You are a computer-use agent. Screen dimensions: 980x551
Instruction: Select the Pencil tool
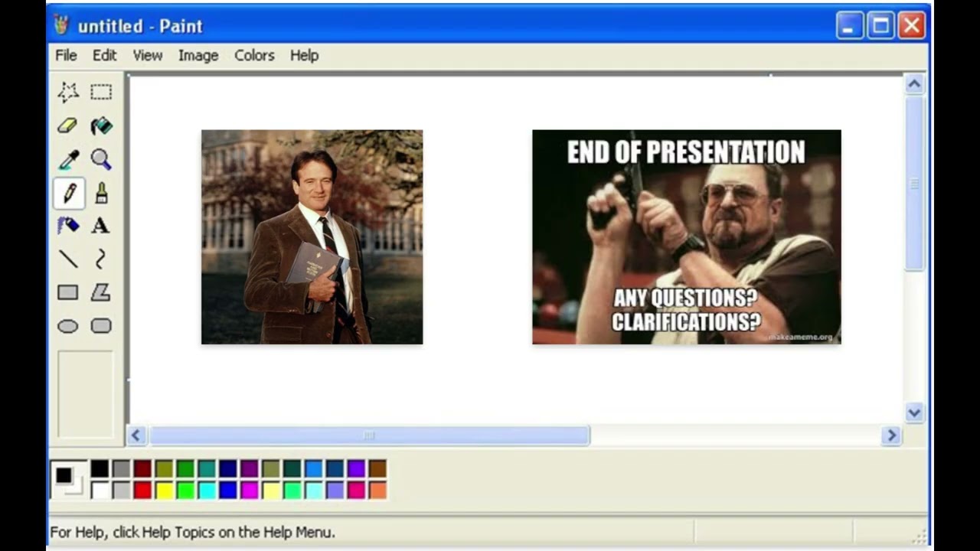click(x=68, y=193)
